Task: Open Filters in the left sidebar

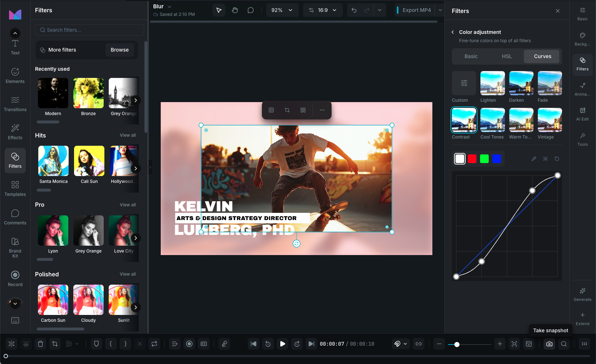Action: (x=15, y=161)
